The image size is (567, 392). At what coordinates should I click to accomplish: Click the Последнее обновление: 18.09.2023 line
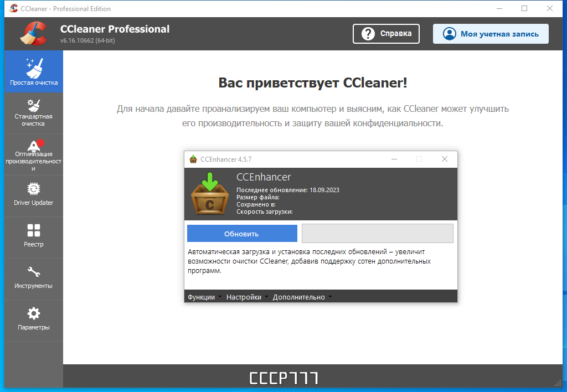pyautogui.click(x=288, y=190)
